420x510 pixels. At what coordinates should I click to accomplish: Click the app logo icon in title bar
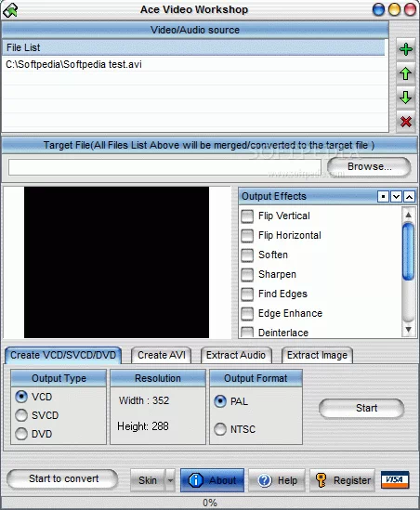10,10
